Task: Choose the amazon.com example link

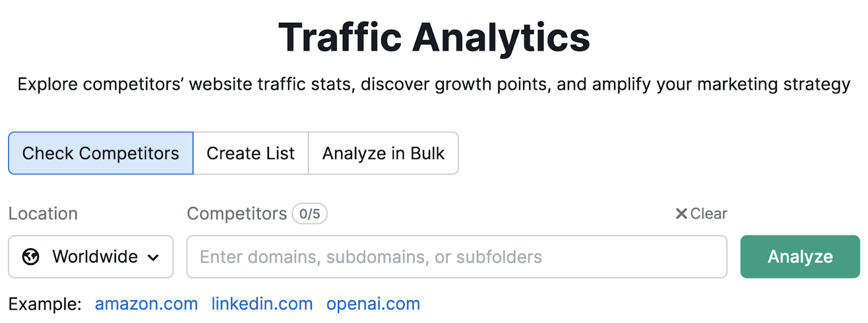Action: (146, 304)
